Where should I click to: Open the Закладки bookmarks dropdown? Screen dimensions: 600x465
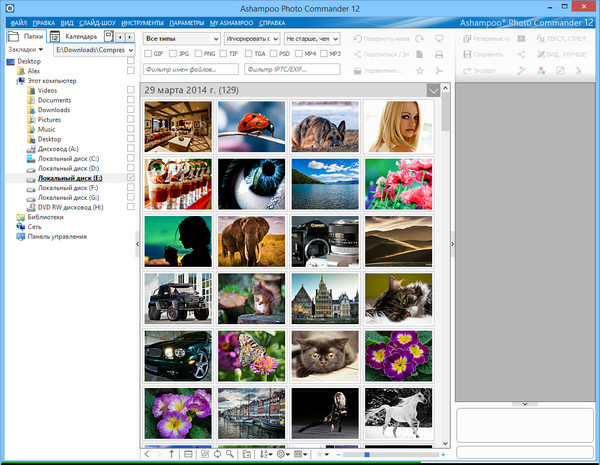(x=24, y=47)
